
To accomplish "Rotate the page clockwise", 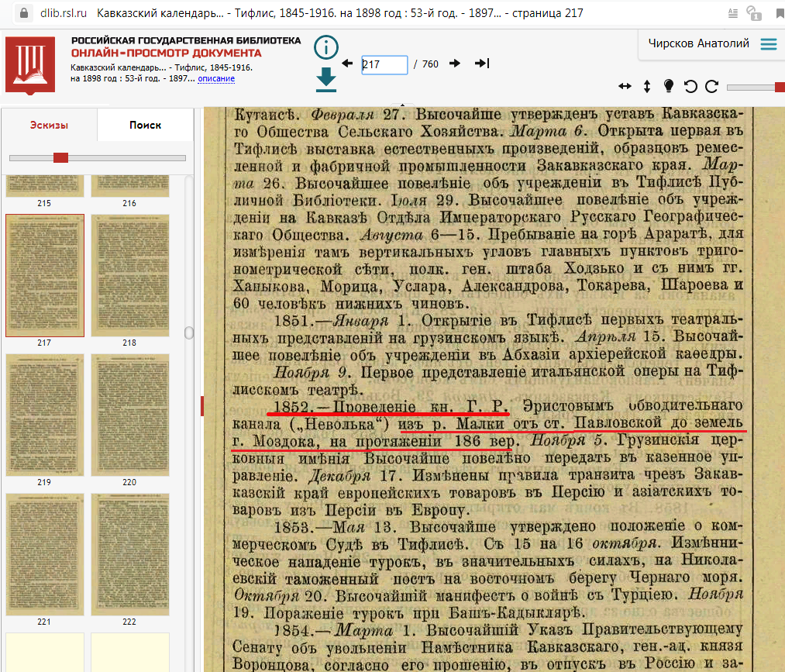I will (x=712, y=87).
